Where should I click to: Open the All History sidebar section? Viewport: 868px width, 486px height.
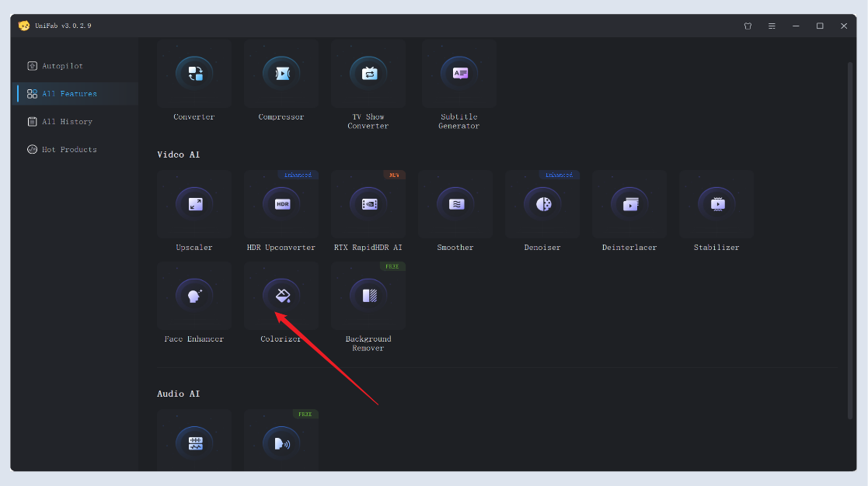coord(67,122)
